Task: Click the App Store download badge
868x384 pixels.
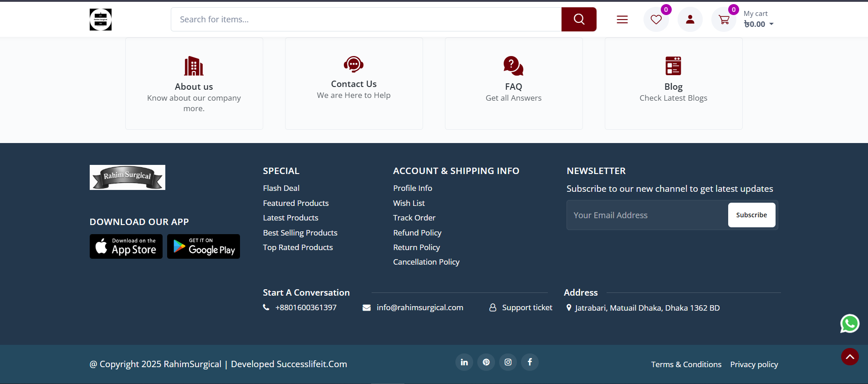Action: click(x=126, y=246)
